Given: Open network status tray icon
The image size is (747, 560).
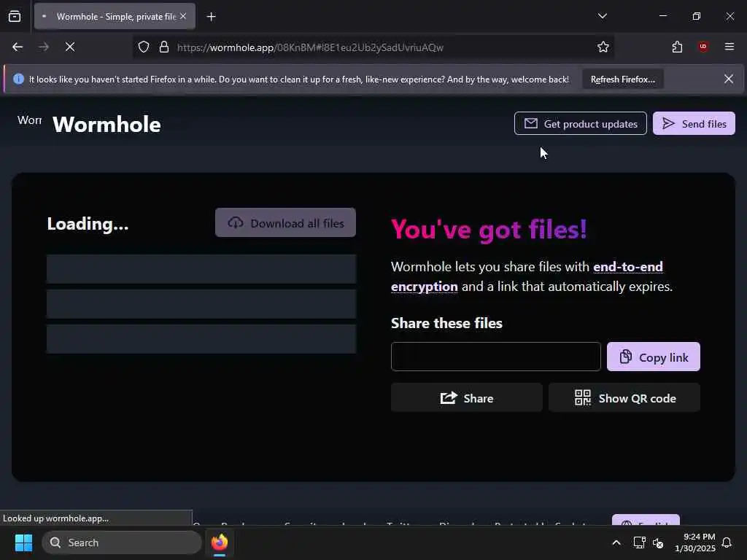Looking at the screenshot, I should (639, 542).
